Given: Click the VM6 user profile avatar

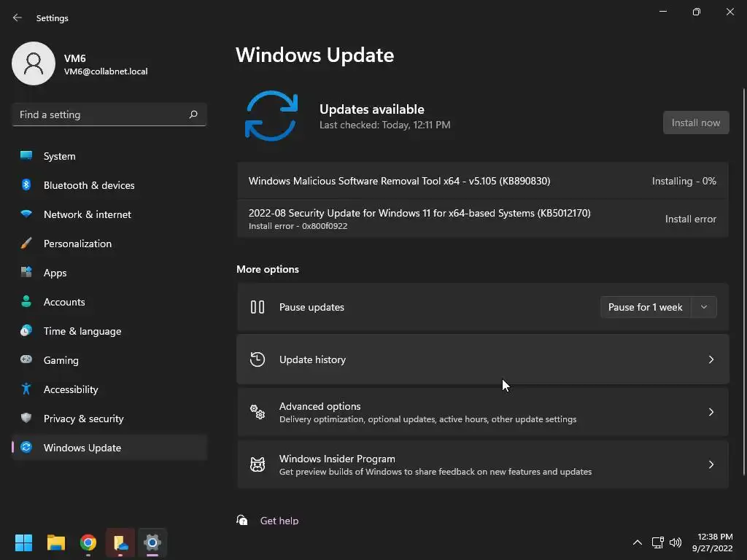Looking at the screenshot, I should (x=34, y=63).
